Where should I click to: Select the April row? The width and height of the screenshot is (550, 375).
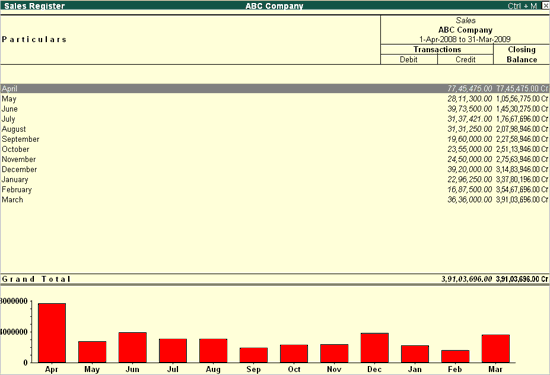(275, 88)
